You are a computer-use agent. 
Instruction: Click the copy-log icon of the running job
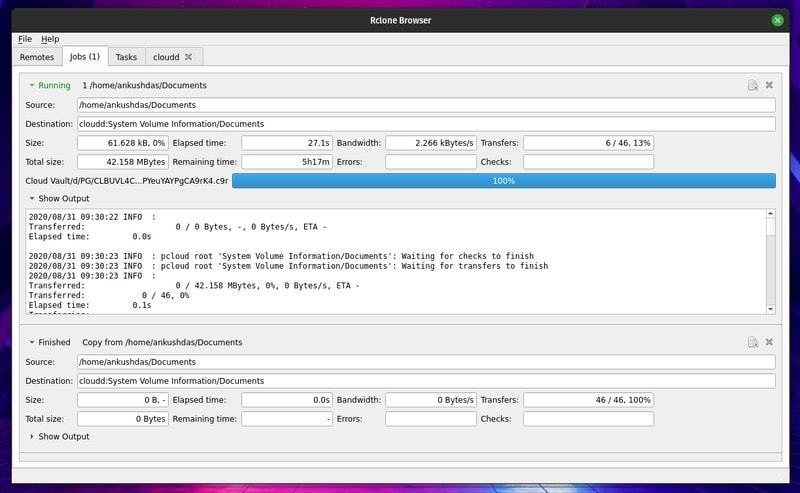(752, 86)
